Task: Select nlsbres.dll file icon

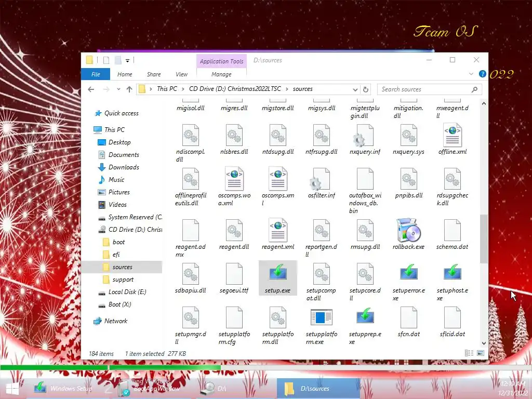Action: point(234,135)
